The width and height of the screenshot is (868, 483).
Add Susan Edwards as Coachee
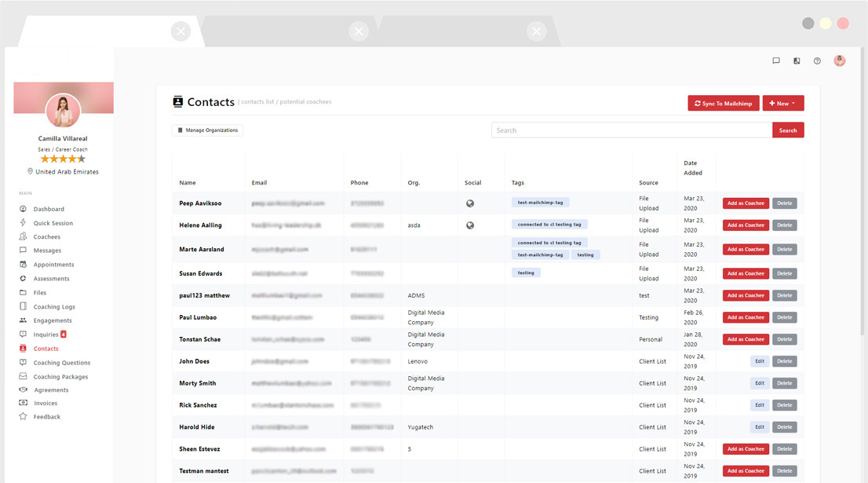(x=746, y=273)
